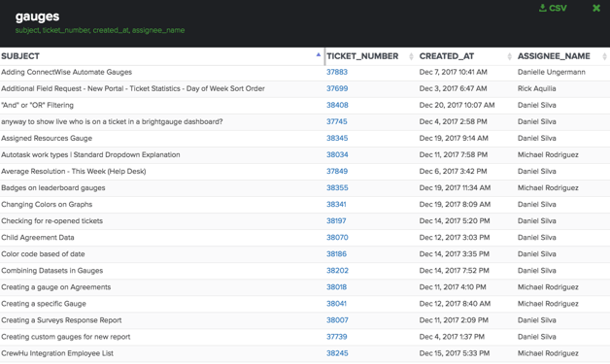Open ticket number 38041
Image resolution: width=610 pixels, height=364 pixels.
[336, 304]
